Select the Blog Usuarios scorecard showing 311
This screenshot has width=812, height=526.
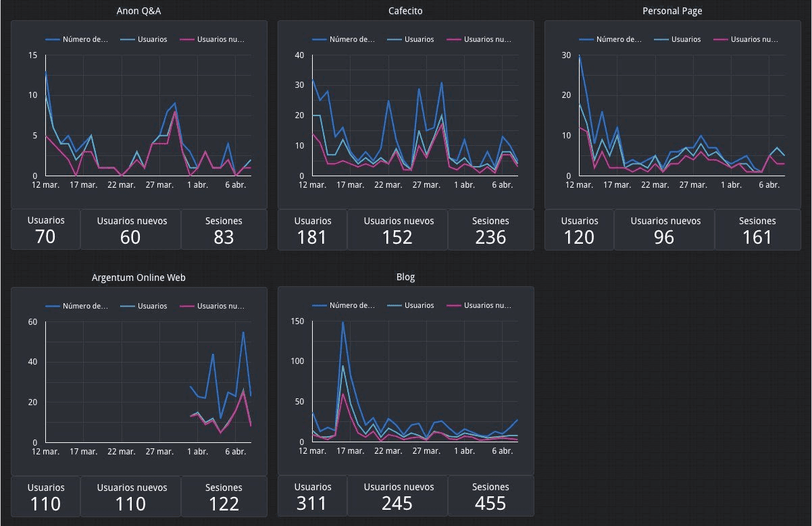point(312,496)
